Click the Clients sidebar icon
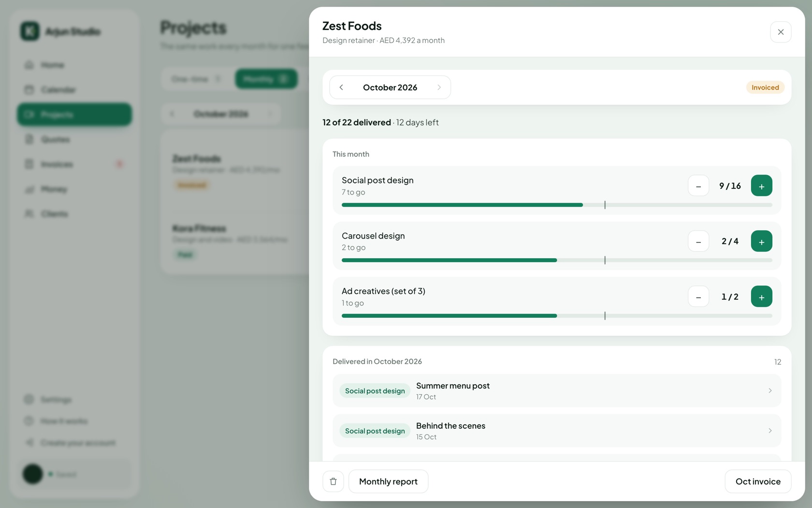This screenshot has width=812, height=508. tap(29, 214)
